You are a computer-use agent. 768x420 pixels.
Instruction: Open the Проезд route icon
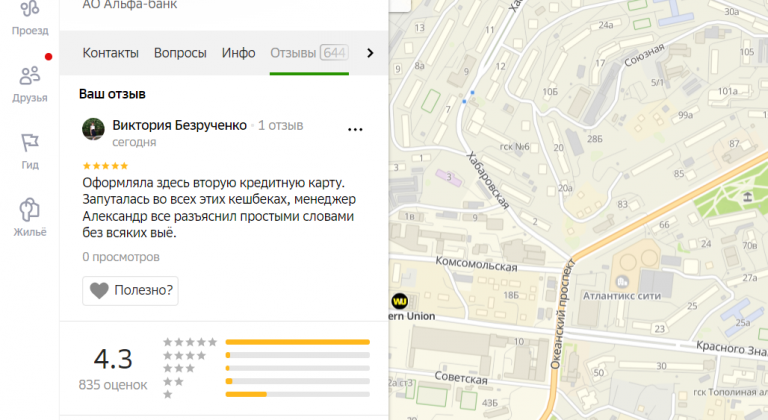click(30, 10)
